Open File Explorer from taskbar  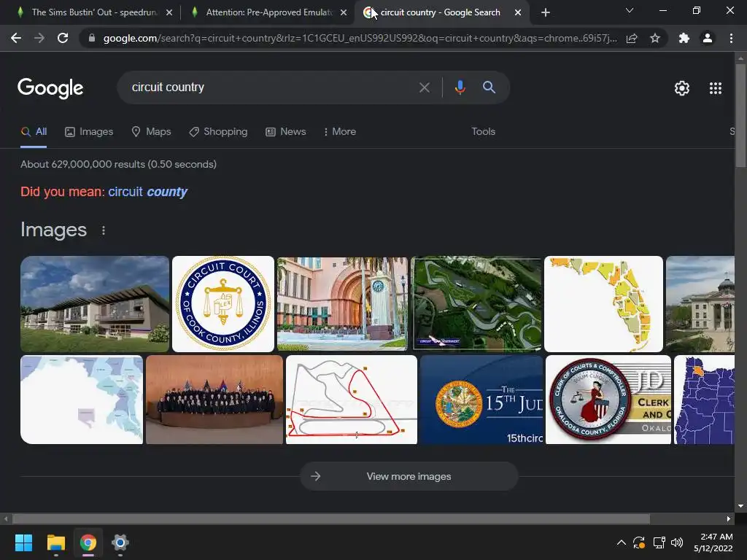(x=55, y=542)
